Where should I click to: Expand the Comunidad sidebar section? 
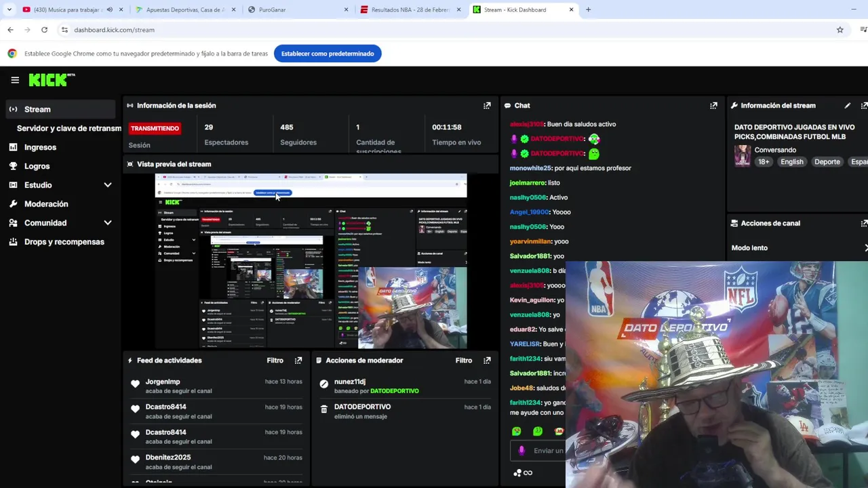(x=107, y=223)
